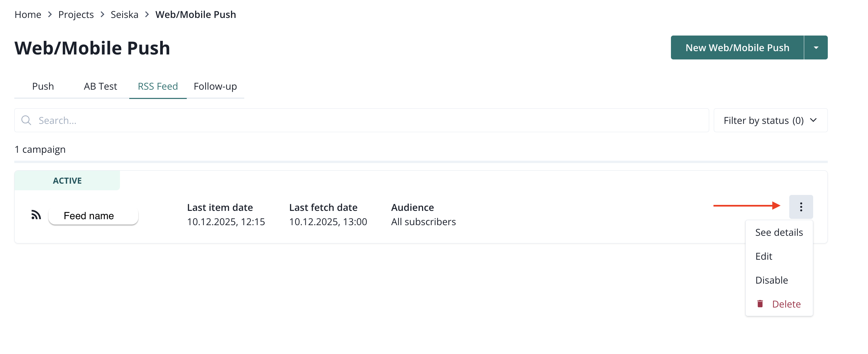
Task: Navigate to Projects breadcrumb link
Action: pos(76,15)
